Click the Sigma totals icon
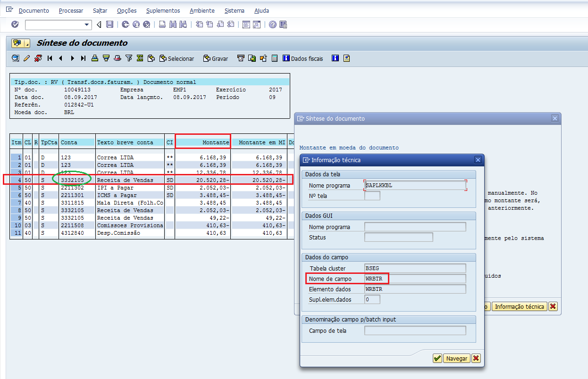 tap(140, 58)
